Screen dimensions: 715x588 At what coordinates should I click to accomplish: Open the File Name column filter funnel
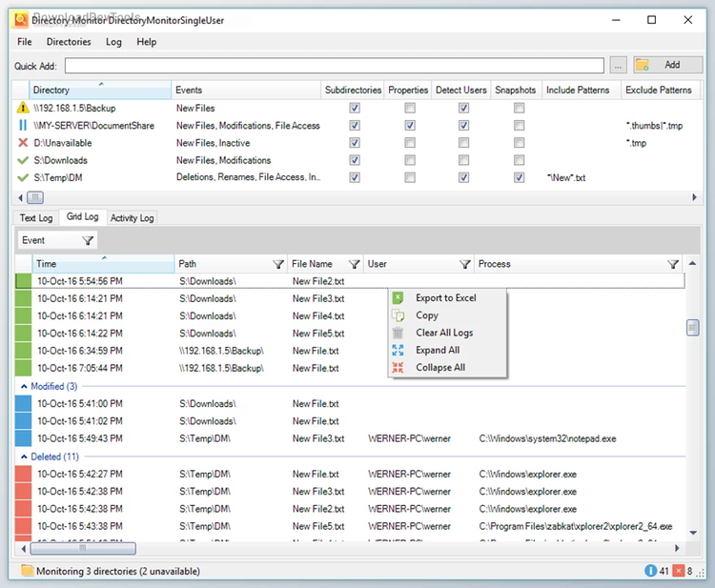point(355,264)
